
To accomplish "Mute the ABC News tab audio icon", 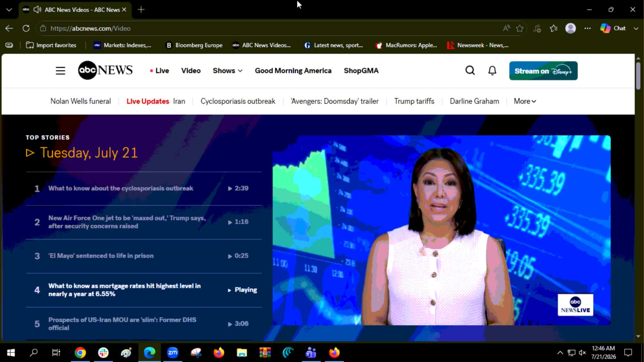I will click(x=37, y=9).
